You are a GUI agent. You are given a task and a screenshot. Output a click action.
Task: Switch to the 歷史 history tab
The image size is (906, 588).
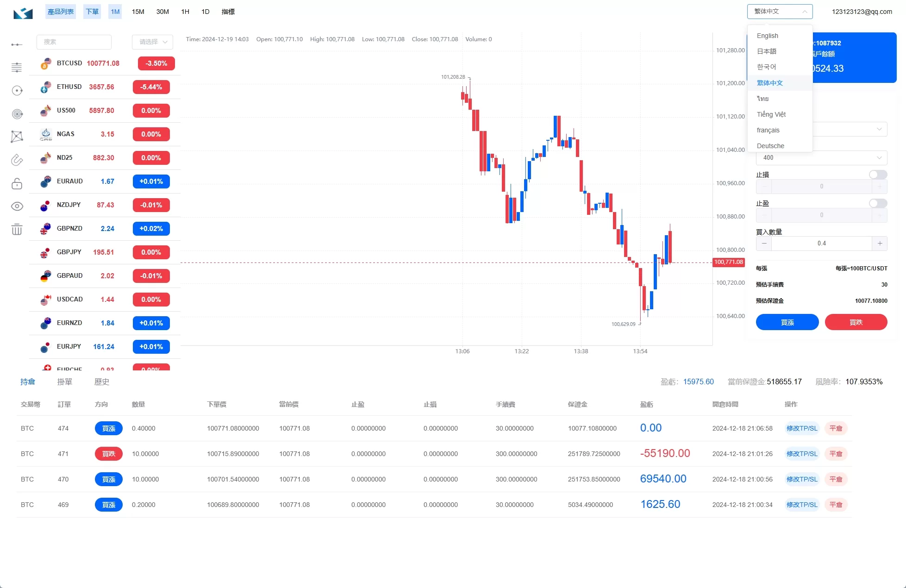(x=102, y=382)
